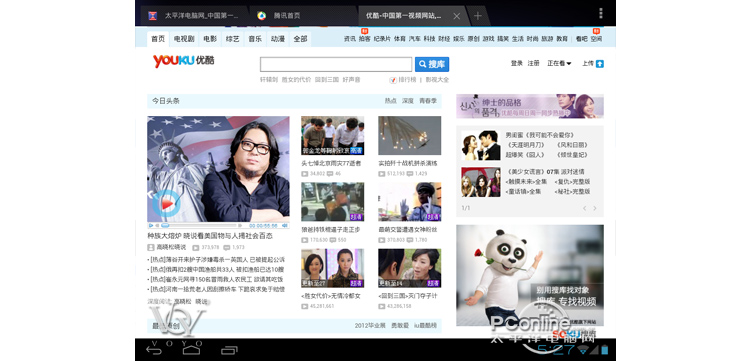750x361 pixels.
Task: Expand the 正在看 dropdown
Action: click(x=559, y=63)
